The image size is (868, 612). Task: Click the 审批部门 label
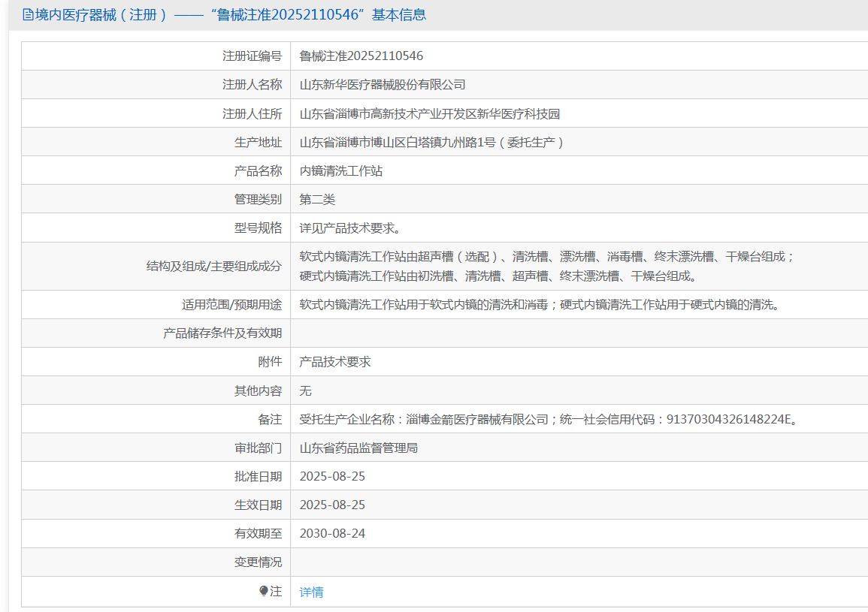(x=258, y=448)
